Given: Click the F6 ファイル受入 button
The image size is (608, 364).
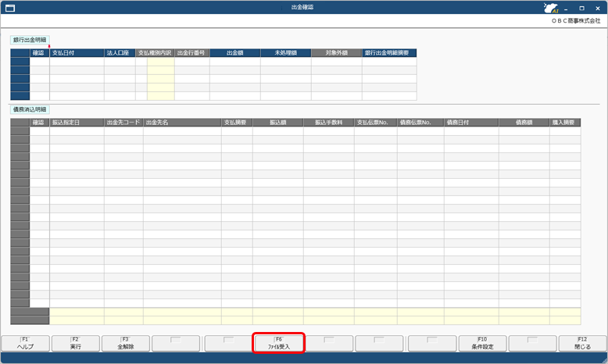Looking at the screenshot, I should coord(278,343).
